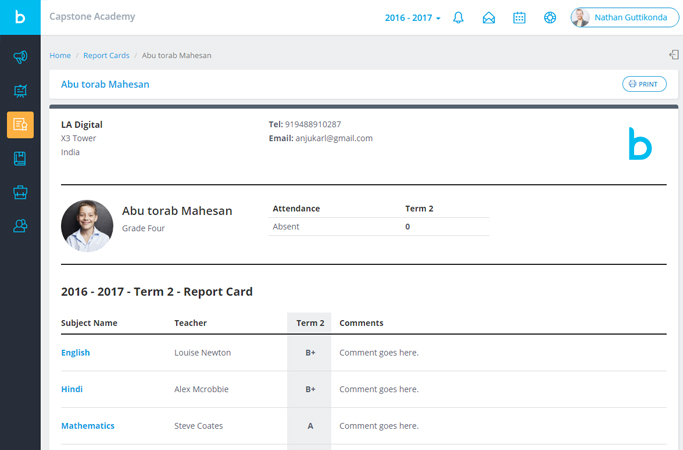This screenshot has width=683, height=450.
Task: Click teacher name Steve Coates
Action: [x=199, y=426]
